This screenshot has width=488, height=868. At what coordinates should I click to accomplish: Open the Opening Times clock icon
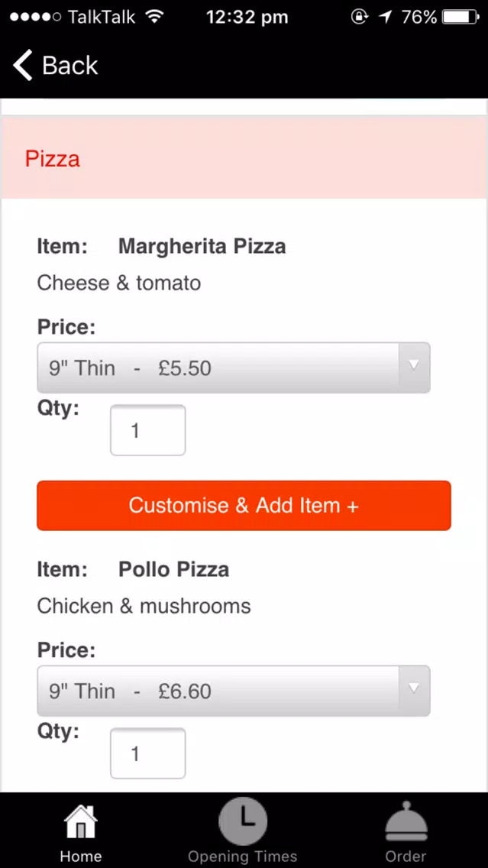click(x=243, y=821)
